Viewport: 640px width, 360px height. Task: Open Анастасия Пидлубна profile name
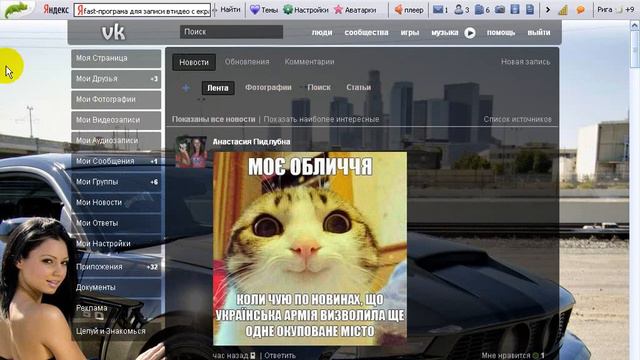(x=251, y=142)
